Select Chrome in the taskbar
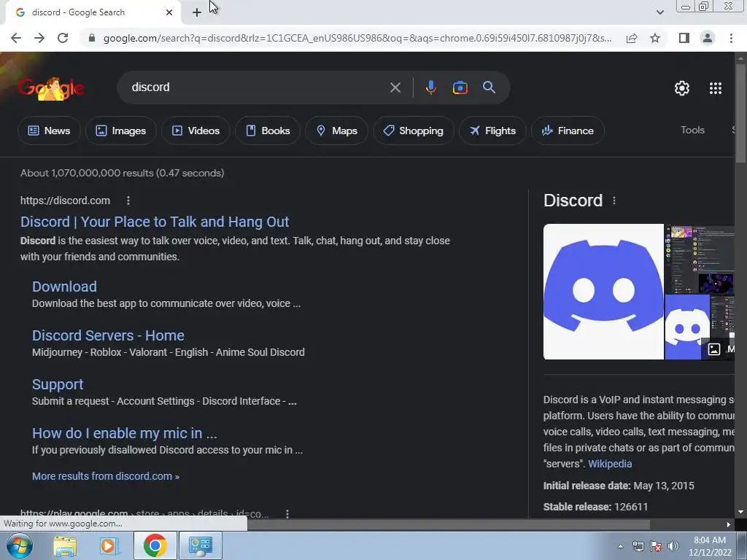This screenshot has width=747, height=560. (155, 545)
